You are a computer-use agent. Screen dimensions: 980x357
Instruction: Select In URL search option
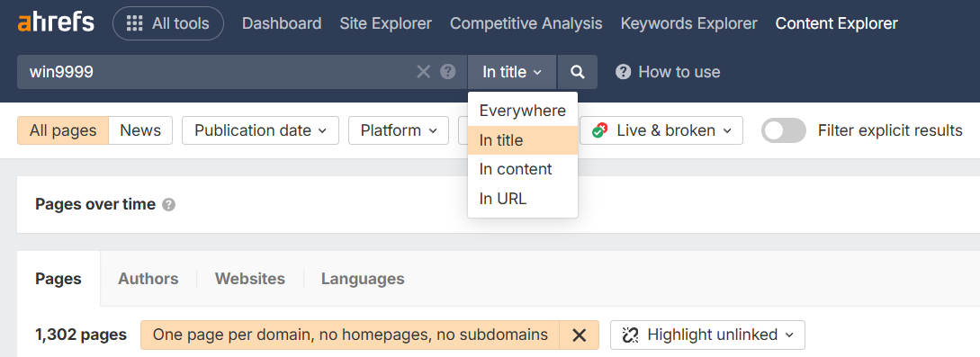click(523, 199)
